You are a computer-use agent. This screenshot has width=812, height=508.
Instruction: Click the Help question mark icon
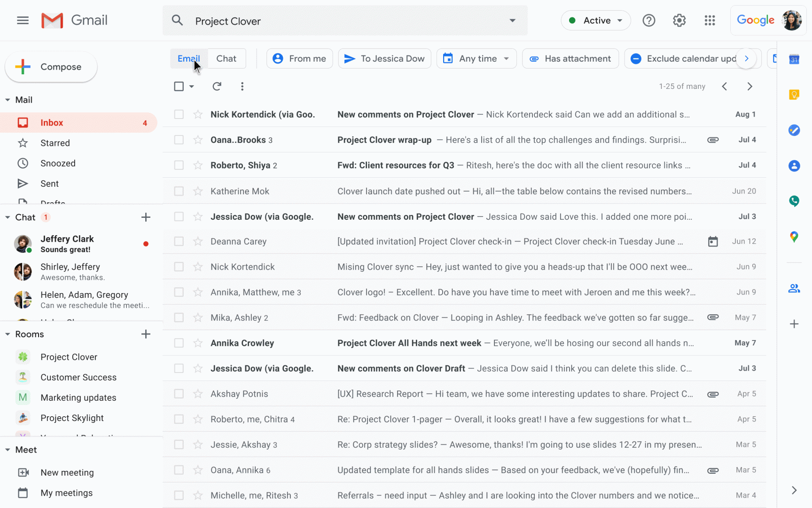point(648,21)
